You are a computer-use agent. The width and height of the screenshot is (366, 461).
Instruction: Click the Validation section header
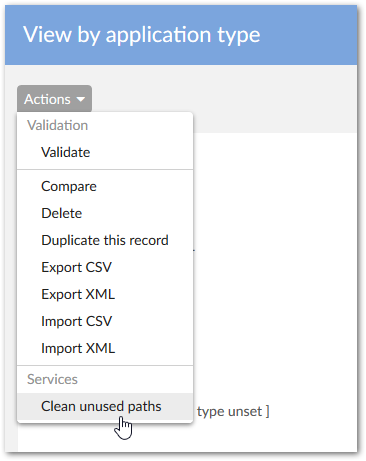click(x=58, y=125)
